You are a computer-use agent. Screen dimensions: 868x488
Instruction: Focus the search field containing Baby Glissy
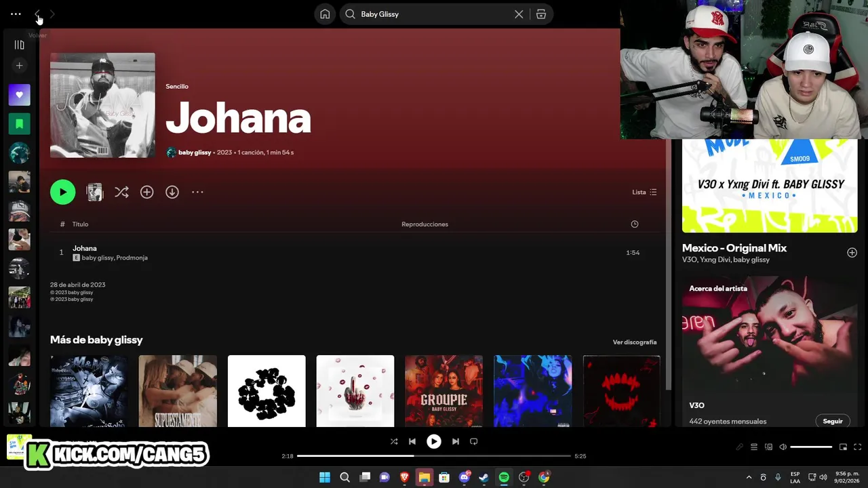tap(434, 14)
